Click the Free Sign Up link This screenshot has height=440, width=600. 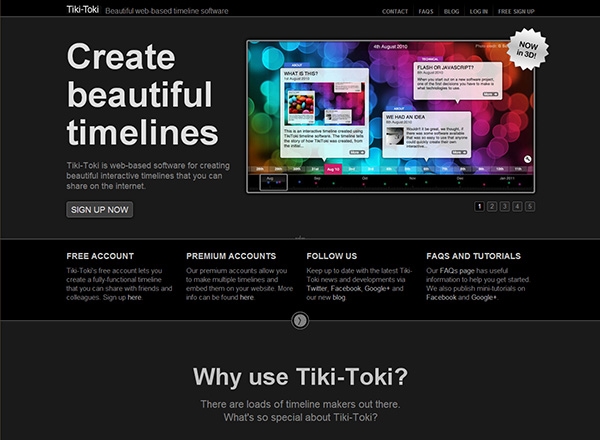click(x=517, y=11)
